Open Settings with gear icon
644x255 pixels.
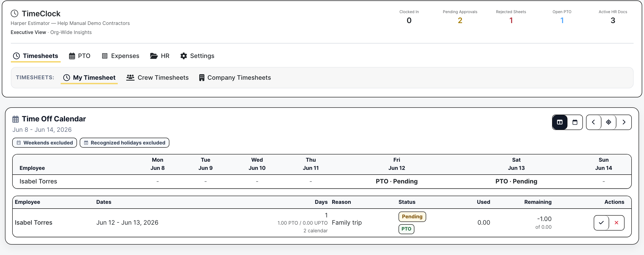(197, 56)
